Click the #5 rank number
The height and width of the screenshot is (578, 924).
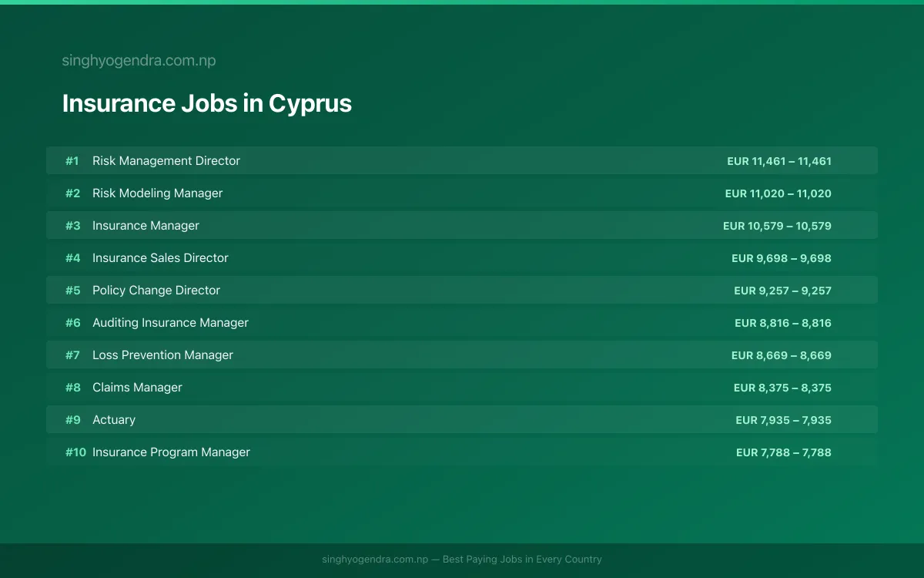[73, 291]
